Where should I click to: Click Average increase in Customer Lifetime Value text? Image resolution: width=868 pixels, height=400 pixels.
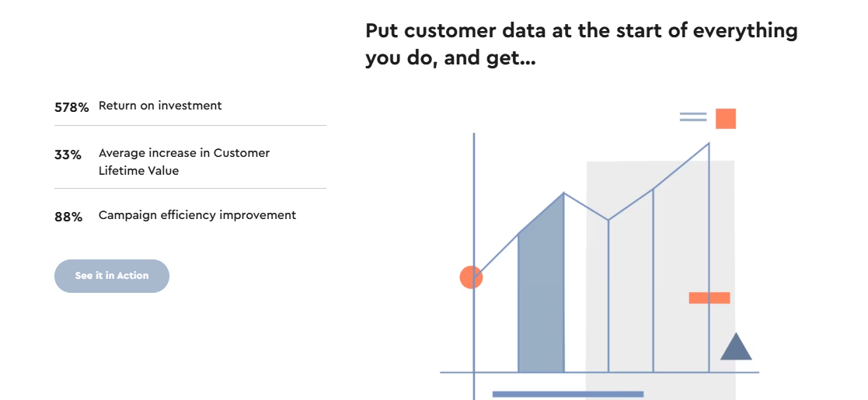click(x=184, y=162)
